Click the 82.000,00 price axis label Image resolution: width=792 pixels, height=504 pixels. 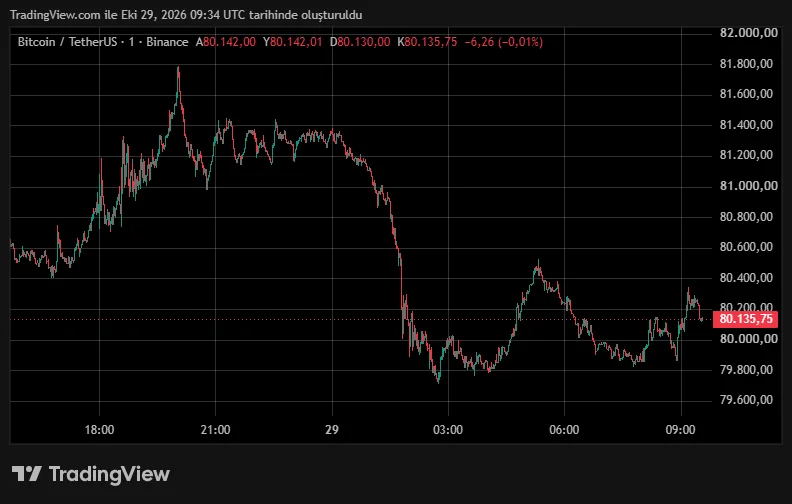click(x=749, y=33)
